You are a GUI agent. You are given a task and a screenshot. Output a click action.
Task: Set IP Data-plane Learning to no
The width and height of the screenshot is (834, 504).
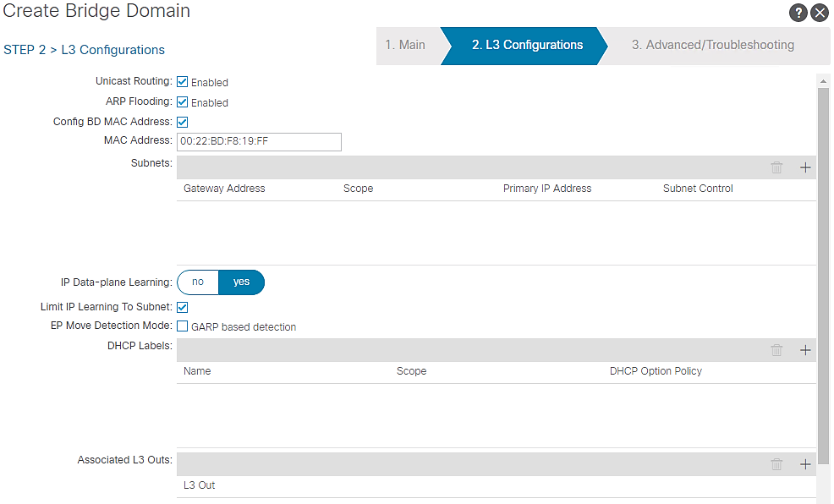coord(198,282)
